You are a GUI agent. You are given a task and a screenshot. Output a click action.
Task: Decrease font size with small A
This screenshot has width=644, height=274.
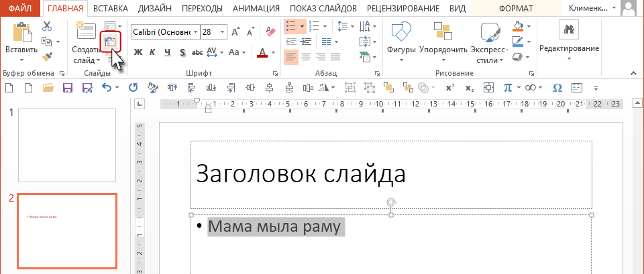tap(250, 31)
